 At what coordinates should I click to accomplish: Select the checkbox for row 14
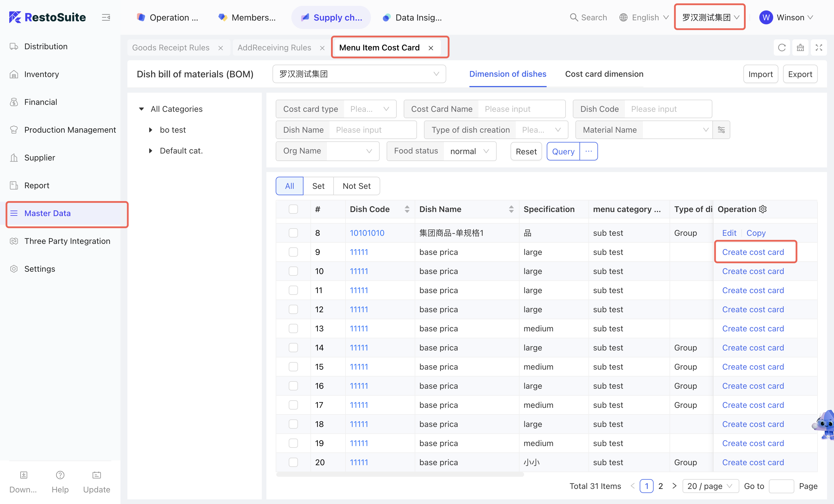(x=293, y=348)
